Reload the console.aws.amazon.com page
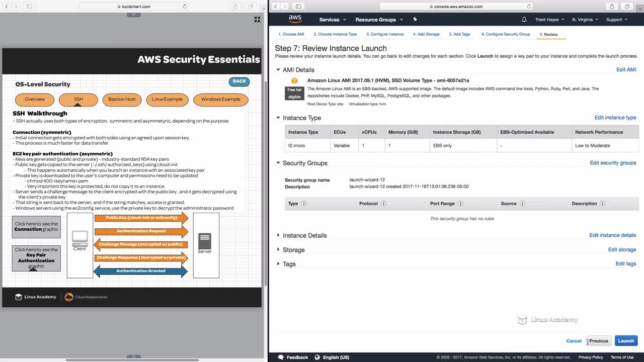 point(529,7)
